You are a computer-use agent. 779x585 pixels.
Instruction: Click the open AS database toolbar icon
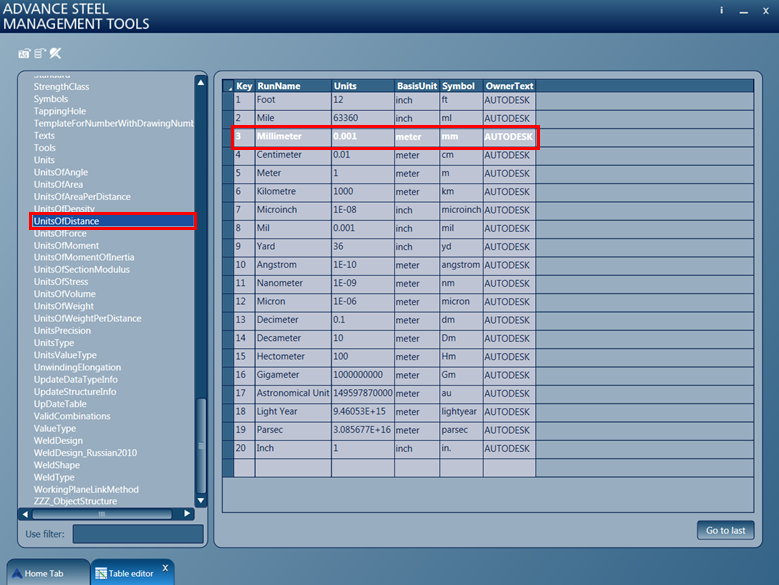tap(24, 54)
